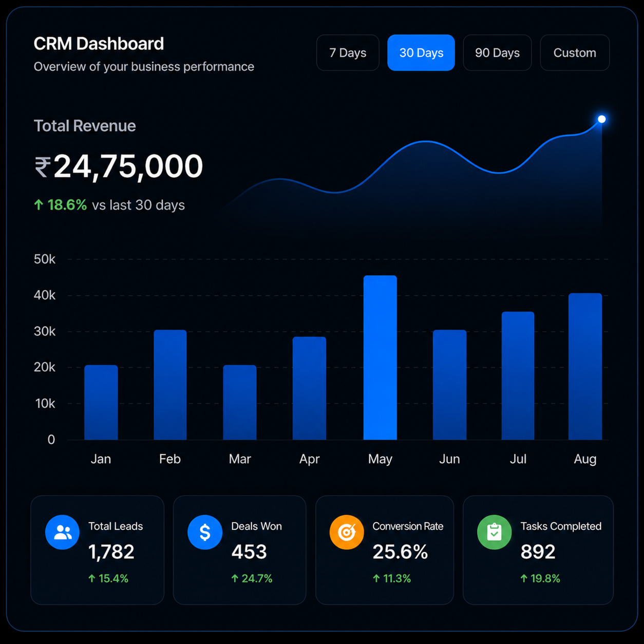Select the Aug bar in chart

click(585, 366)
